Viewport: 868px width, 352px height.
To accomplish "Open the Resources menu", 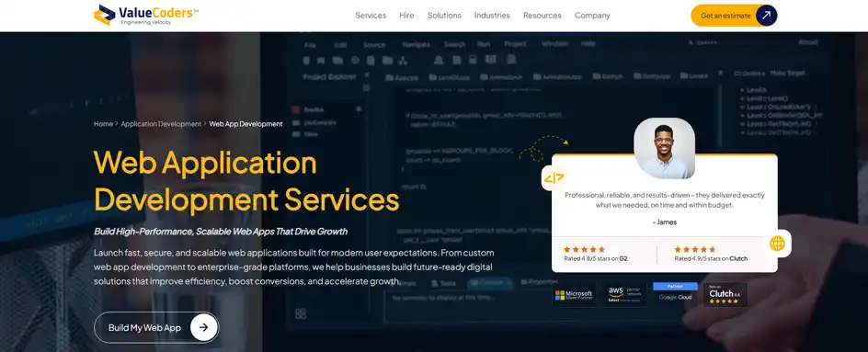I will 542,16.
